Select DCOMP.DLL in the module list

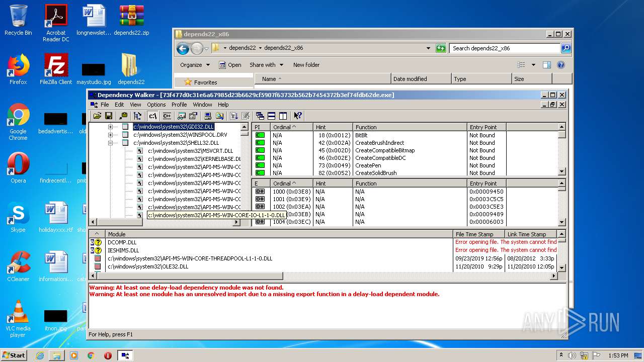click(x=324, y=242)
